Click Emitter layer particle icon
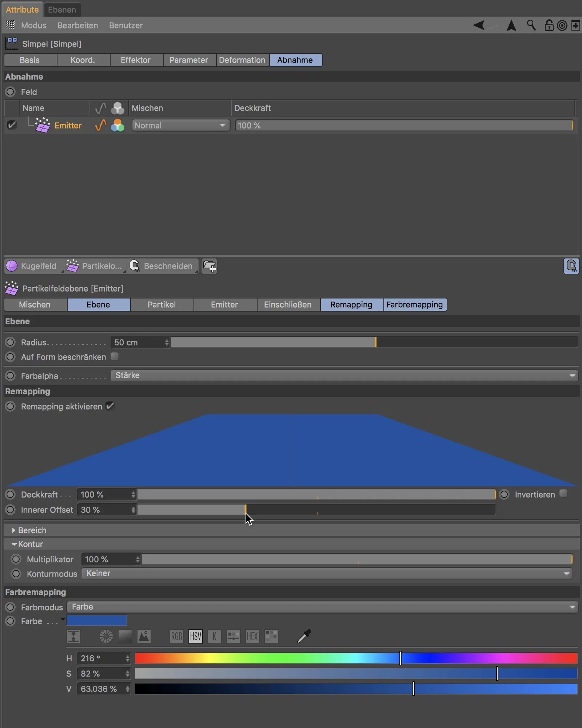 pos(43,125)
